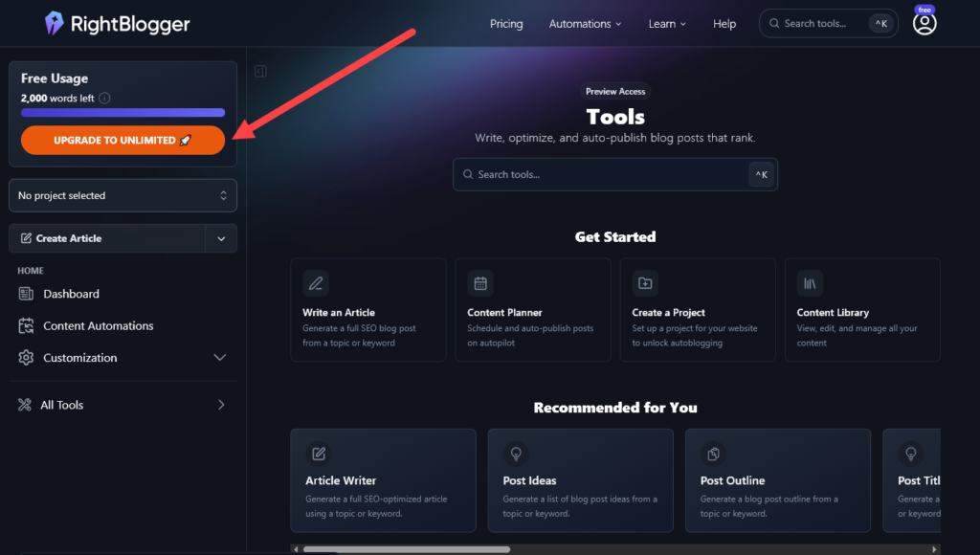Click the RightBlogger logo

[115, 23]
